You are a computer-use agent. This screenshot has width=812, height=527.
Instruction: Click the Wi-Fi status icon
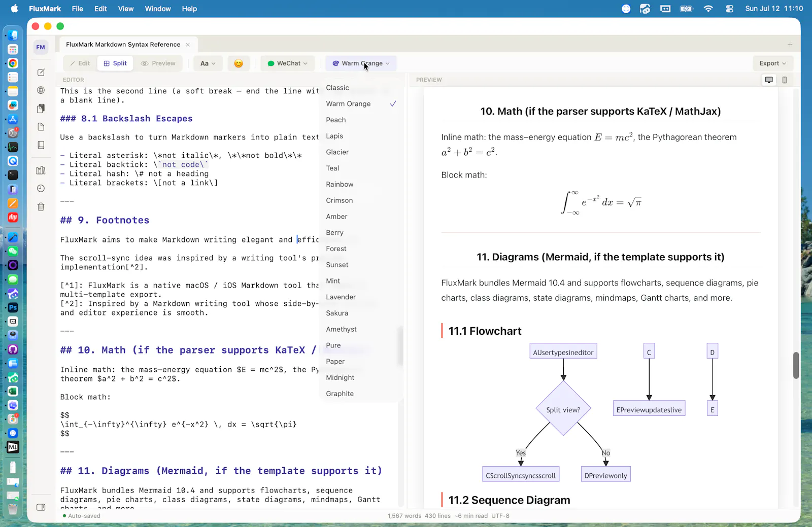(708, 9)
